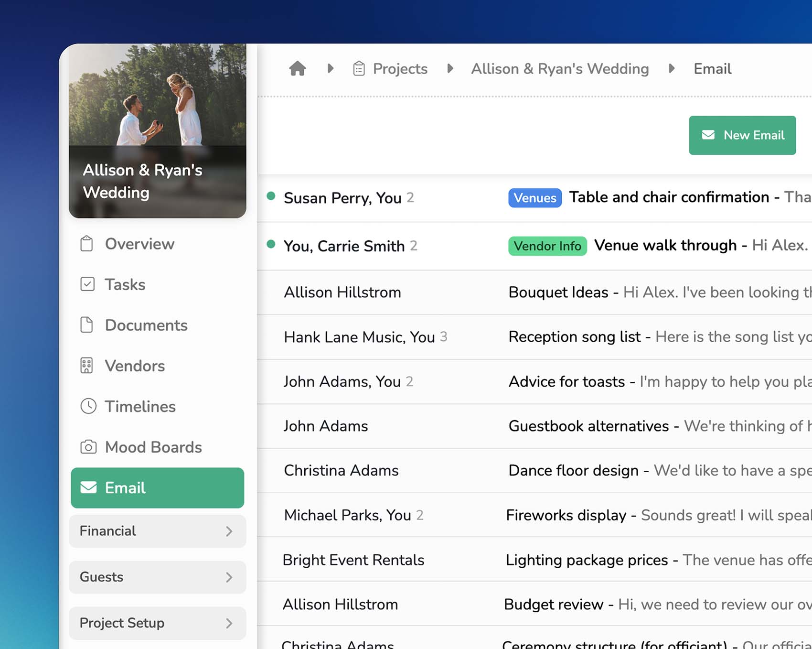Open the Mood Boards menu item
The width and height of the screenshot is (812, 649).
coord(157,447)
